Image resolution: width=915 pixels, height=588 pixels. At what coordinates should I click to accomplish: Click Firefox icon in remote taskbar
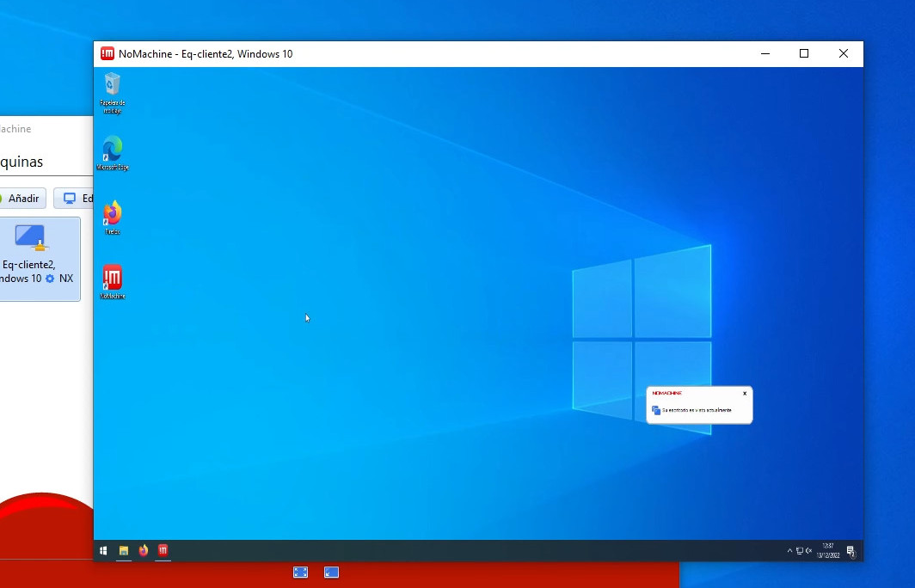click(144, 550)
